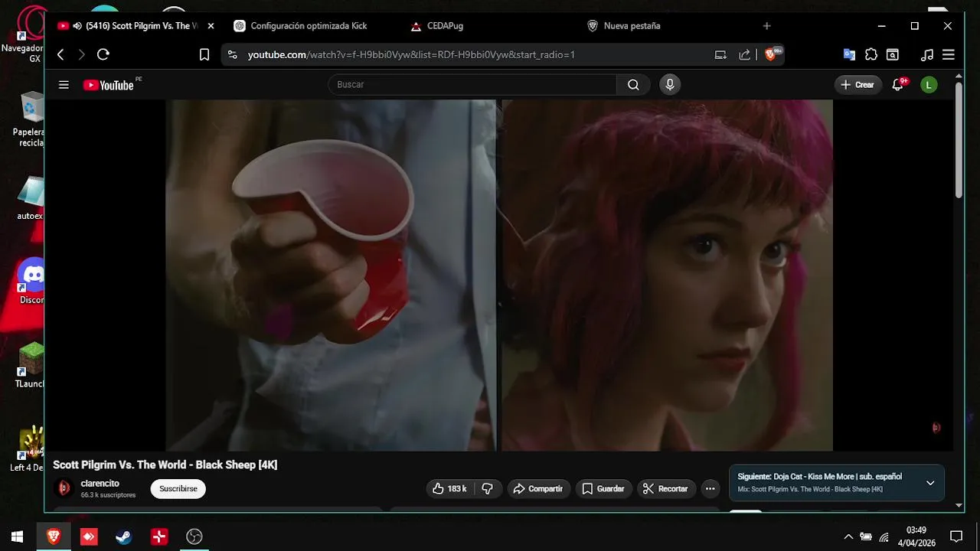Viewport: 980px width, 551px height.
Task: Open the YouTube hamburger guide menu
Action: (64, 85)
